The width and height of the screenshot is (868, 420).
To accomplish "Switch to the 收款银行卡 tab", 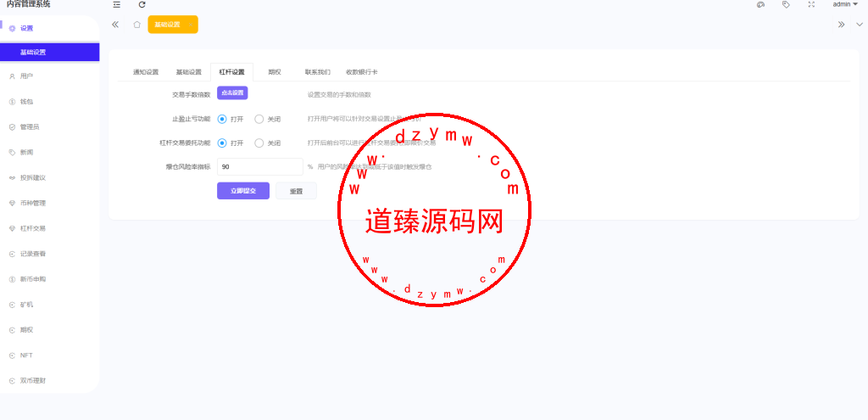I will tap(362, 72).
